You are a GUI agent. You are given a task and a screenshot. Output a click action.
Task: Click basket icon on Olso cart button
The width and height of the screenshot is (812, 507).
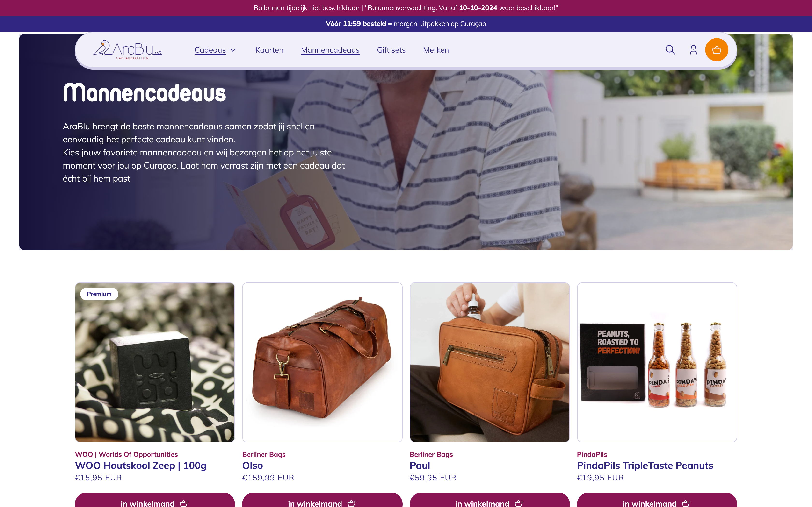point(351,503)
